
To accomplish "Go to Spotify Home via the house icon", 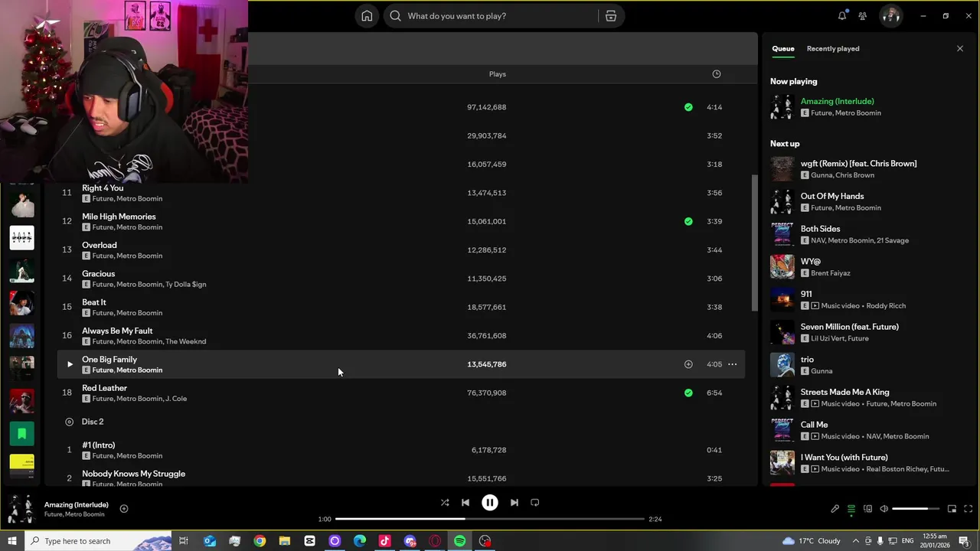I will click(367, 16).
